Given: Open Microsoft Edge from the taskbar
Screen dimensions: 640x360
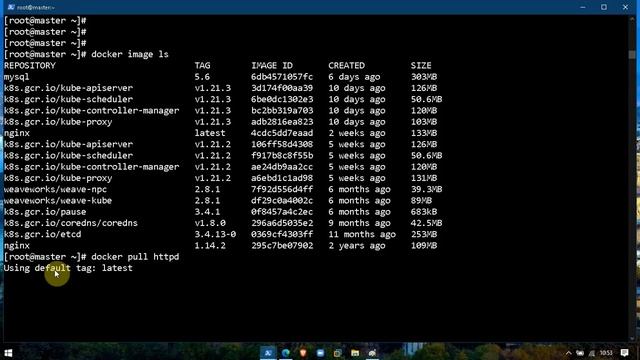Looking at the screenshot, I should pos(286,353).
